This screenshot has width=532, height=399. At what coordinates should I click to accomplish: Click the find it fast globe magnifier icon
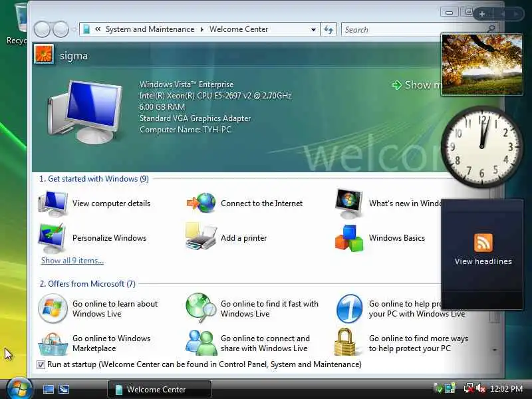[201, 308]
